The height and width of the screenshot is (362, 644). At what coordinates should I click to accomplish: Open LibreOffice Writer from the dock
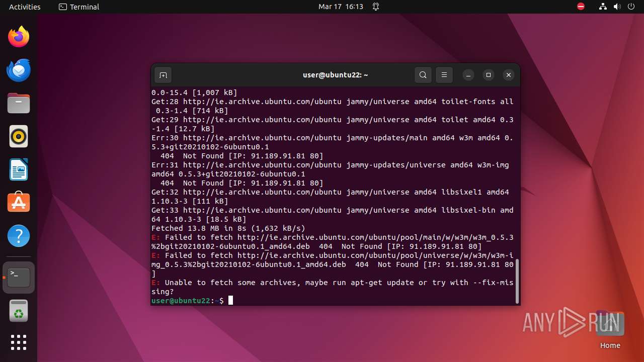(x=19, y=169)
